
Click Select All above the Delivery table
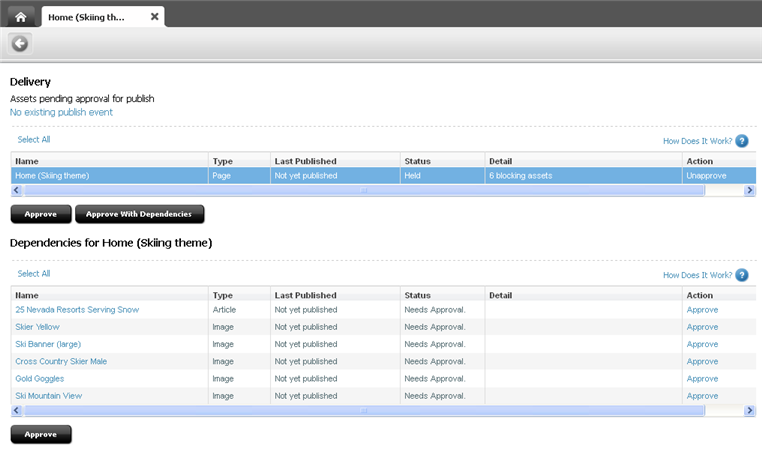point(34,139)
